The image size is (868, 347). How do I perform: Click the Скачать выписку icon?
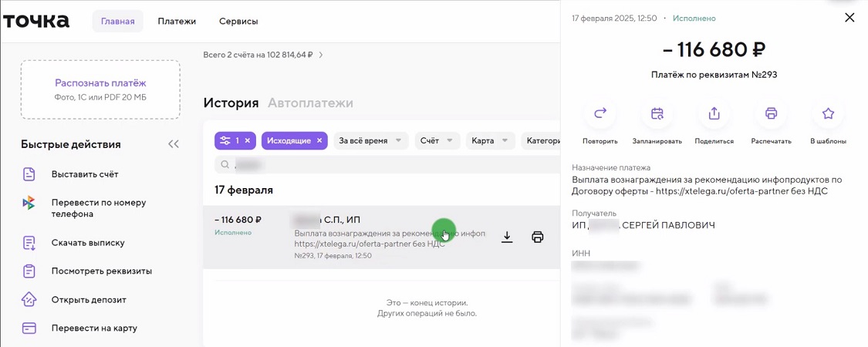pyautogui.click(x=29, y=243)
